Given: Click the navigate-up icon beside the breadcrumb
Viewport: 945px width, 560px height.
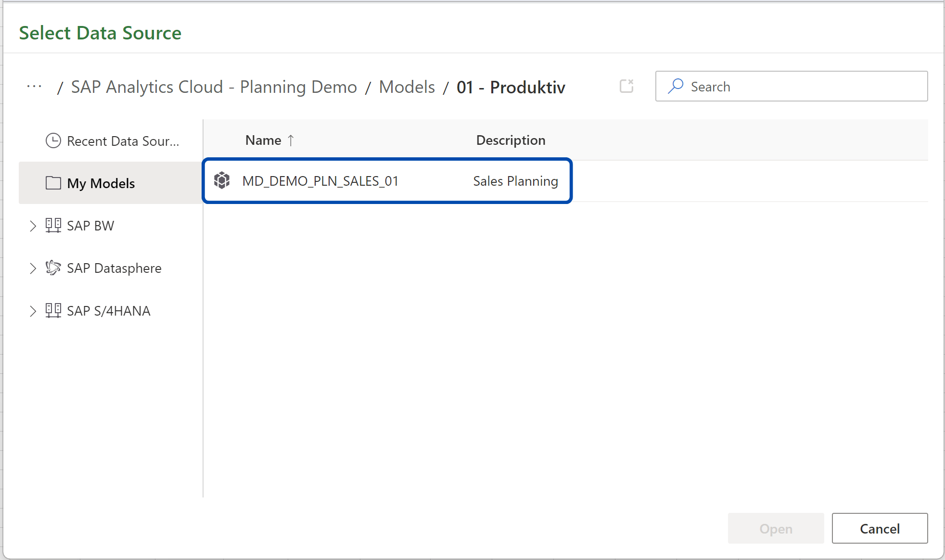Looking at the screenshot, I should click(626, 86).
